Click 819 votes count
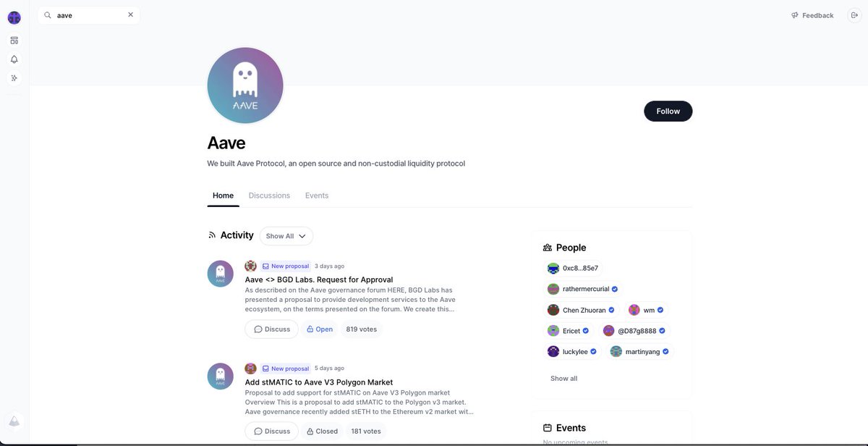This screenshot has height=446, width=868. (x=362, y=329)
